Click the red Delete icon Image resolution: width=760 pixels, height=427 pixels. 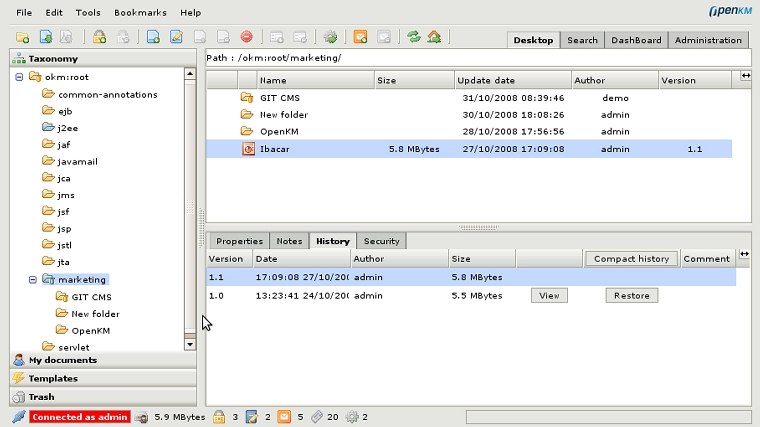(247, 37)
